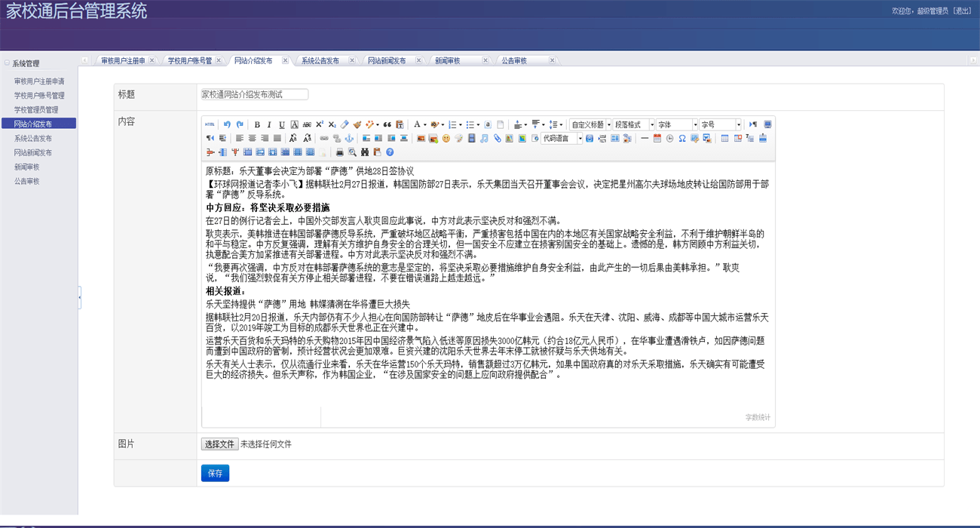
Task: Click the 保存 save button
Action: click(215, 473)
